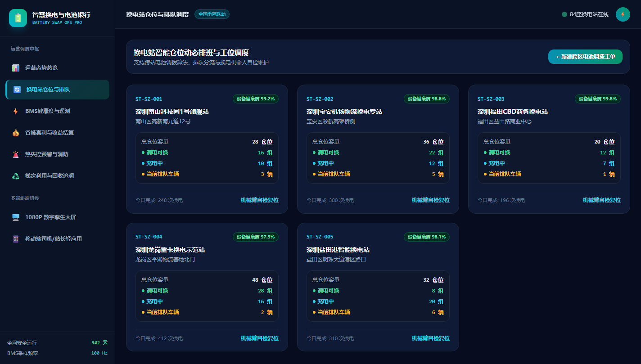Open BMS健康度与遥测 menu item
The width and height of the screenshot is (641, 364).
coord(57,111)
